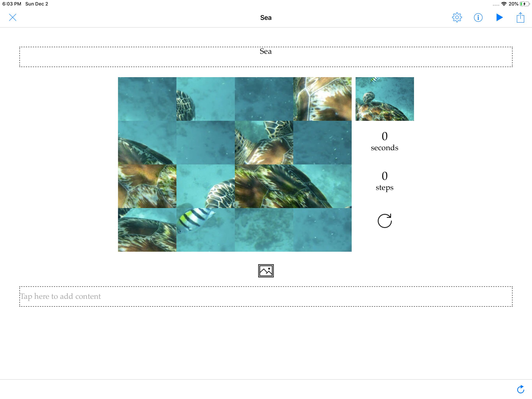This screenshot has width=532, height=399.
Task: Select the turtle head and flipper tile
Action: [x=264, y=142]
